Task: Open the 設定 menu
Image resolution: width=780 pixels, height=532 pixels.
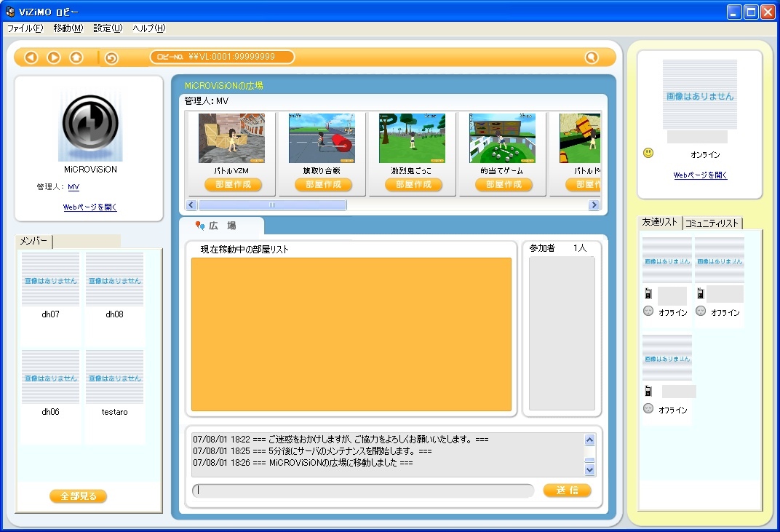Action: click(x=108, y=28)
